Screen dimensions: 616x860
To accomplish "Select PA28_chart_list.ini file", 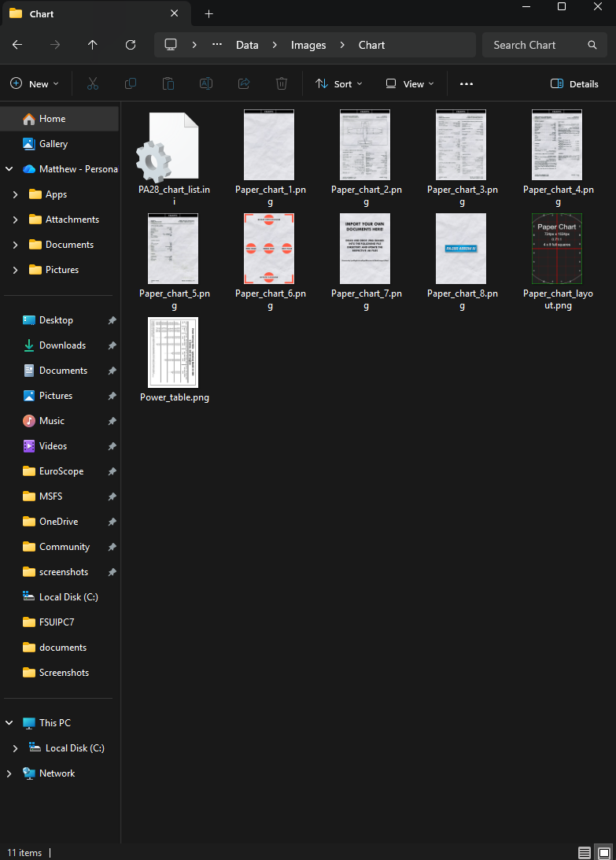I will pos(175,159).
